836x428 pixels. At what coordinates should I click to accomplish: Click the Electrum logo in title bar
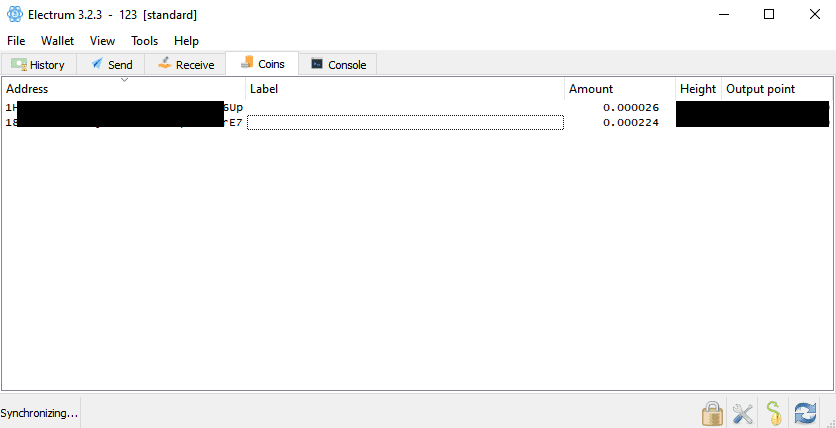(x=14, y=14)
